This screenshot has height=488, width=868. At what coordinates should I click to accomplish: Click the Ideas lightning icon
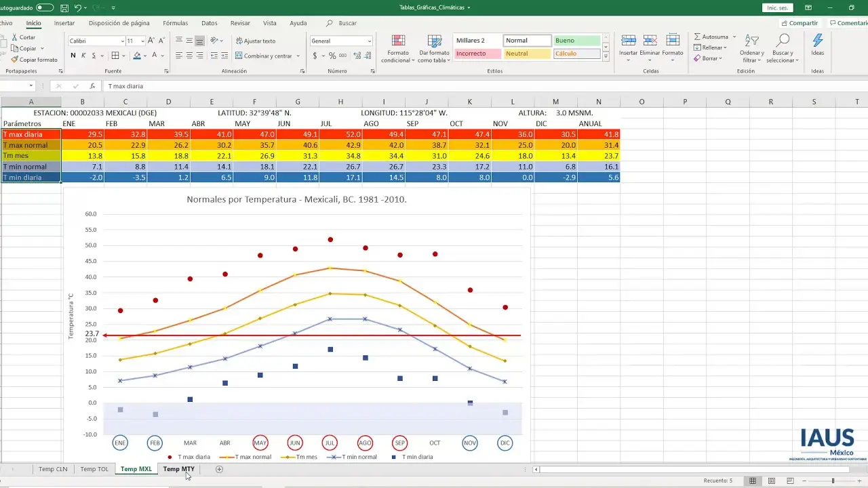pyautogui.click(x=817, y=42)
